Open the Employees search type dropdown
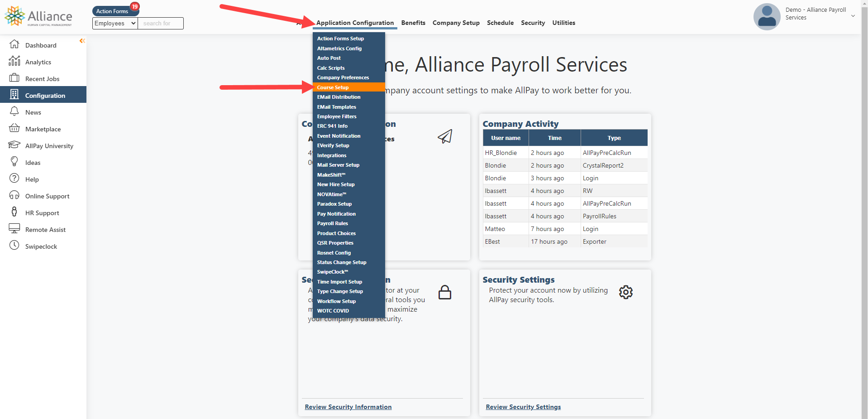 point(115,23)
